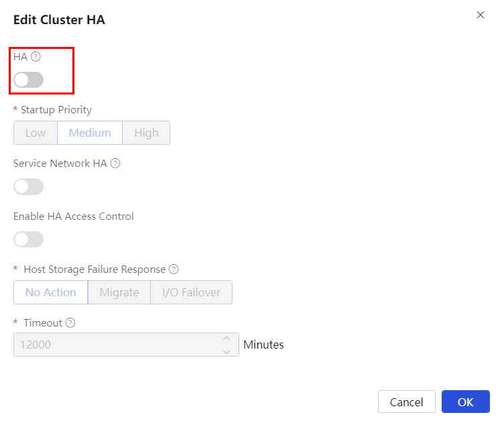Turn on the HA switch

29,80
